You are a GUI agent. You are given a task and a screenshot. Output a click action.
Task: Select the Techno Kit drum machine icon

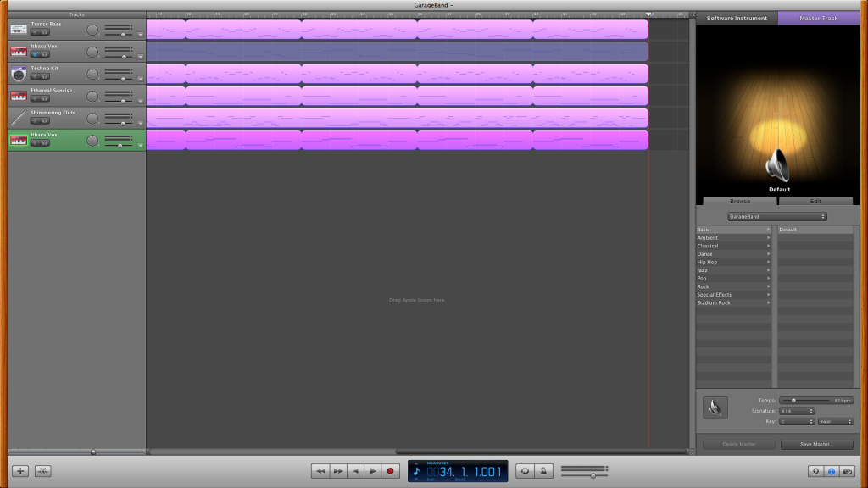click(19, 74)
